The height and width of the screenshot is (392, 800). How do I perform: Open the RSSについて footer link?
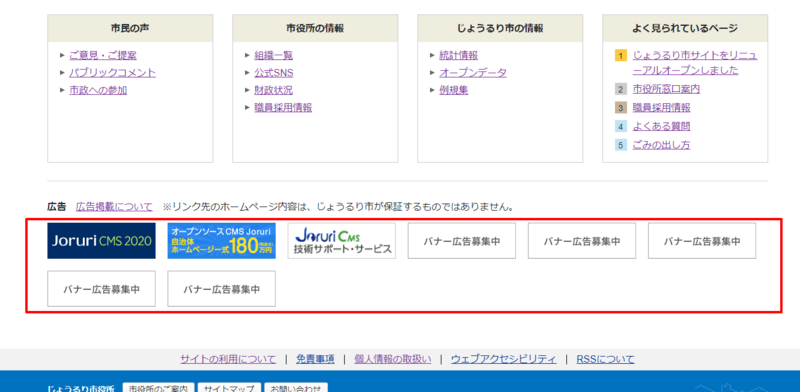click(x=606, y=359)
